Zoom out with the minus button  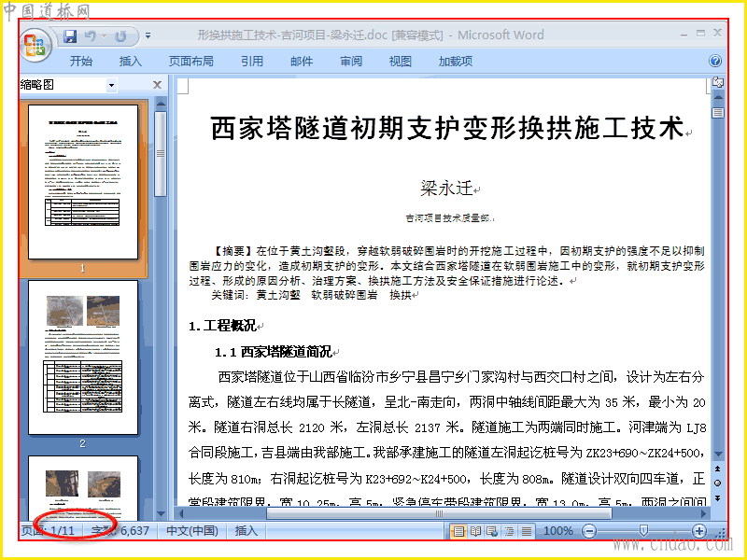589,531
